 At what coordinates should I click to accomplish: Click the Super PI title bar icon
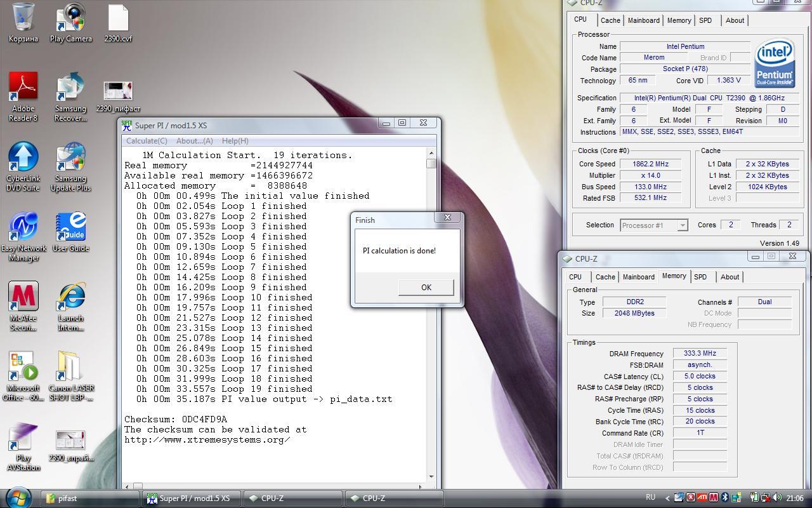127,126
